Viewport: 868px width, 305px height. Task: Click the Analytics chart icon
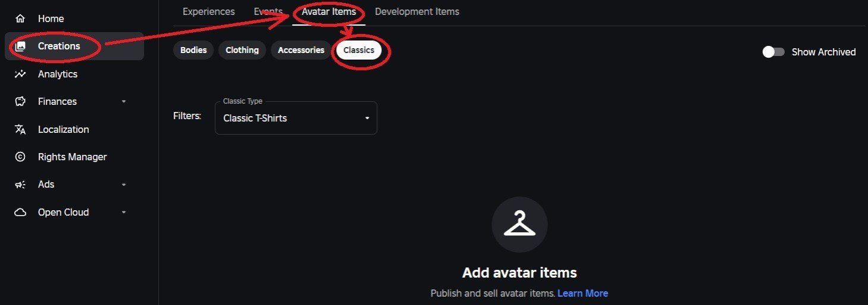[x=20, y=74]
